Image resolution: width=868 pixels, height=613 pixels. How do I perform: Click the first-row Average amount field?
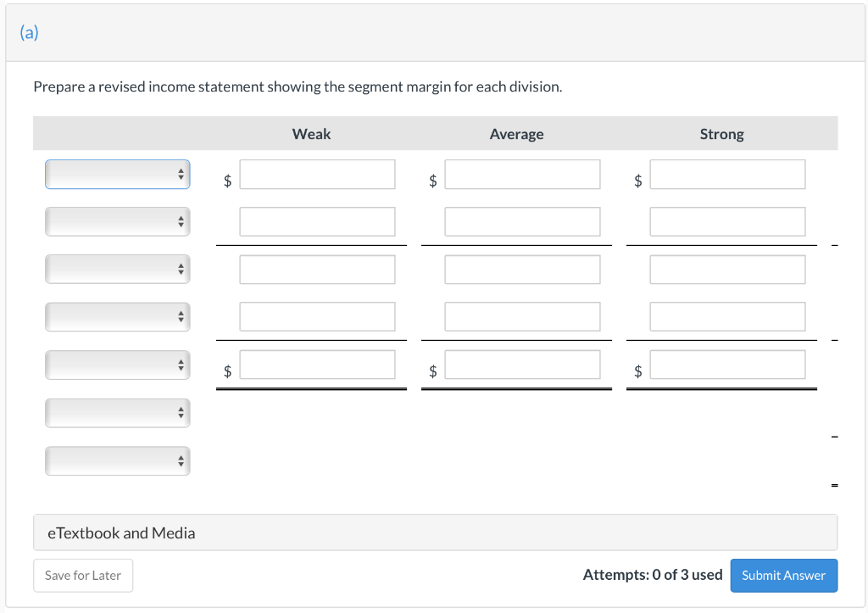pos(522,175)
